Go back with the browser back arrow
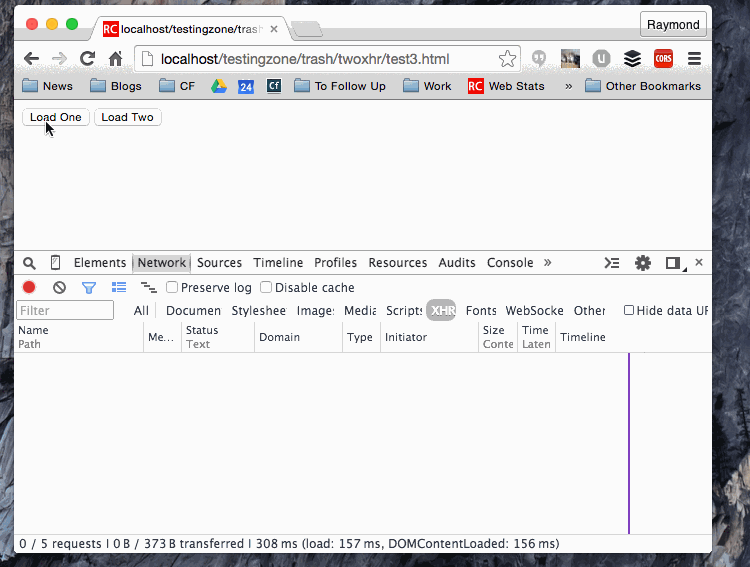750x567 pixels. pyautogui.click(x=32, y=59)
